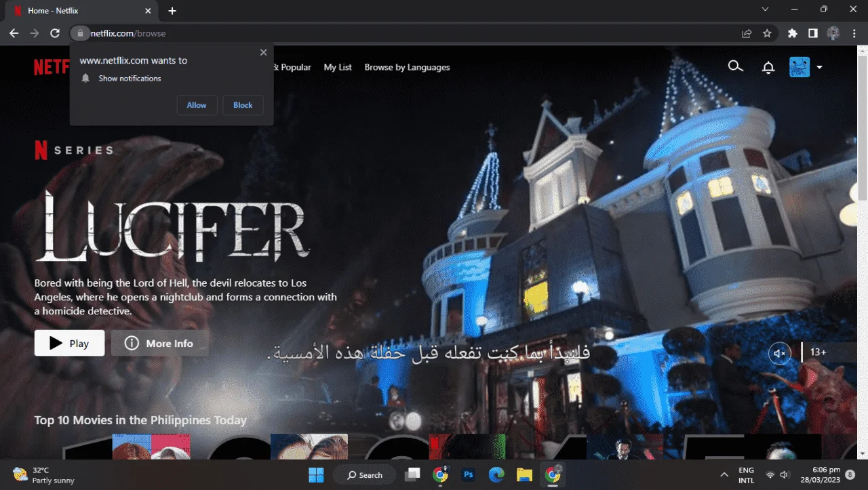Image resolution: width=868 pixels, height=490 pixels.
Task: Allow netflix.com notifications
Action: [197, 105]
